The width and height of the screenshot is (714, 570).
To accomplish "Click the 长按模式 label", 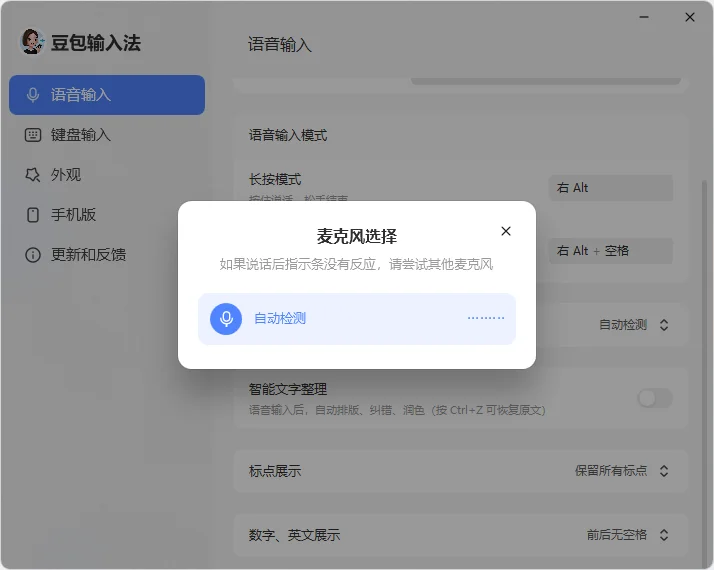I will 275,179.
